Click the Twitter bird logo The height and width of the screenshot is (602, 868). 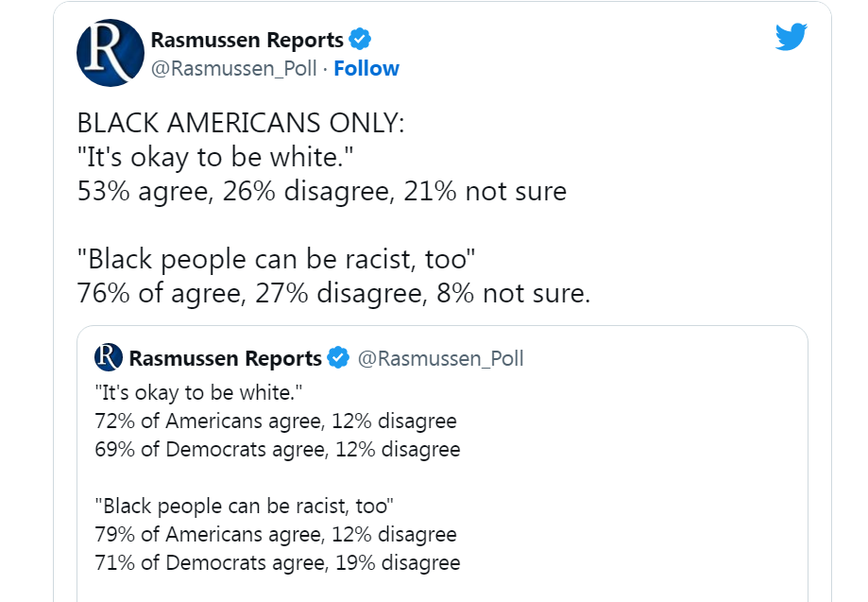click(791, 37)
